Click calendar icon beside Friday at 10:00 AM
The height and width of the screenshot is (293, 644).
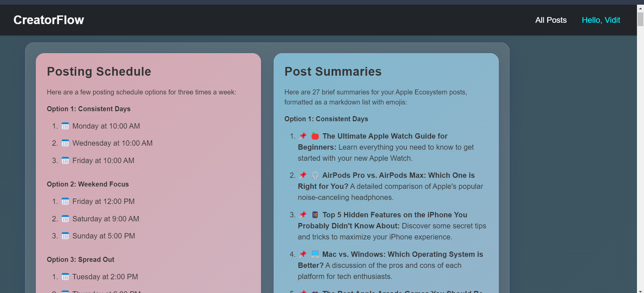click(x=65, y=161)
